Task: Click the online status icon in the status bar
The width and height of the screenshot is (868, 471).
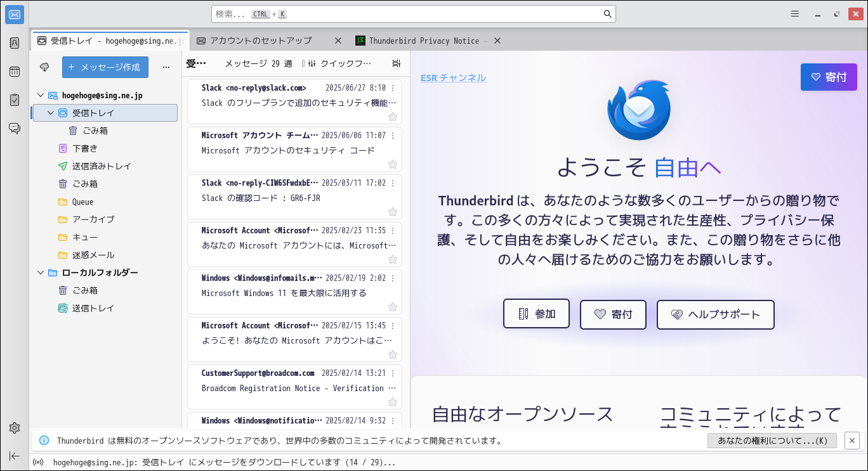Action: 38,463
